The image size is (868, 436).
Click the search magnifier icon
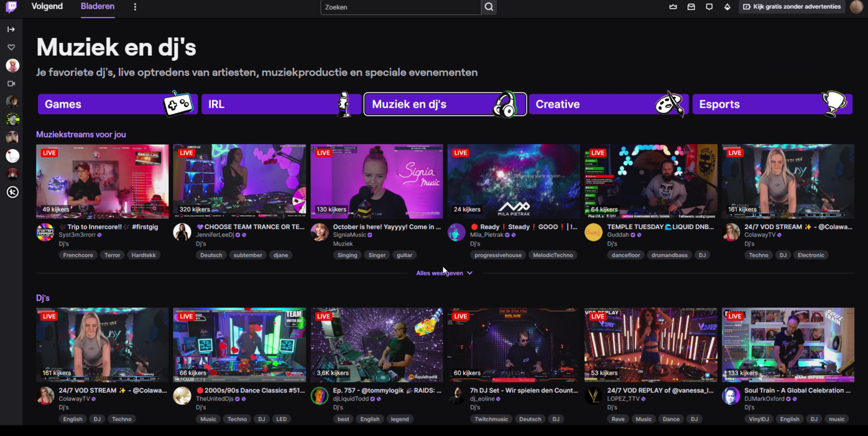click(489, 7)
